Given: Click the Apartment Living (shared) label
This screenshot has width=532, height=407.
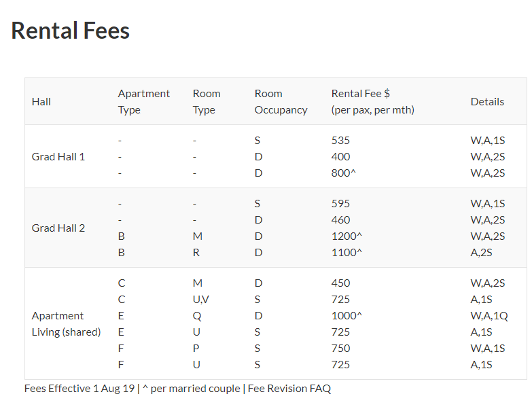Looking at the screenshot, I should coord(66,324).
